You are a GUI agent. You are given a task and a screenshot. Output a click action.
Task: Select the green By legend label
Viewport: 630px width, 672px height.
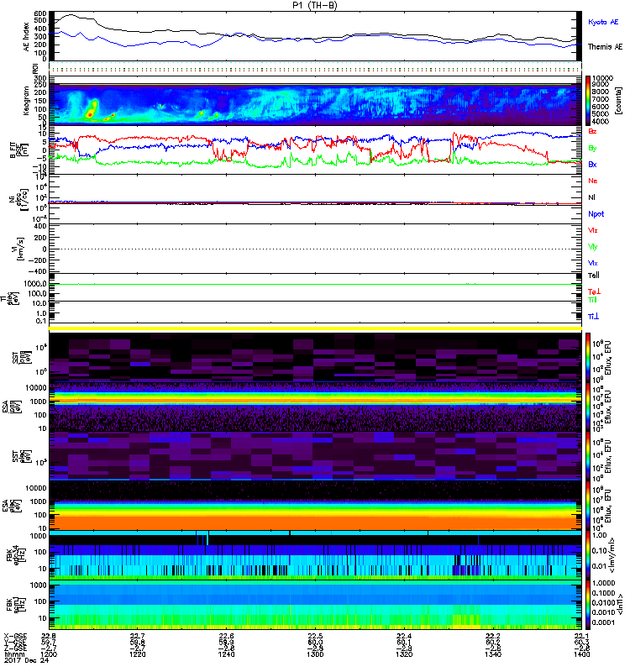(x=593, y=148)
